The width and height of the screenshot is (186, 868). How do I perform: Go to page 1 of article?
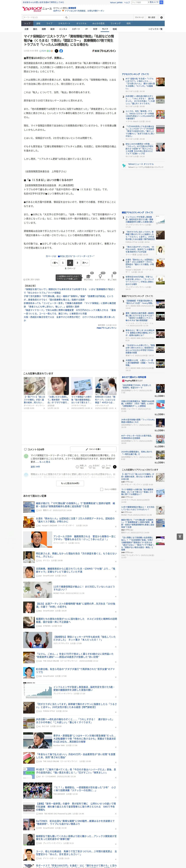click(x=63, y=263)
